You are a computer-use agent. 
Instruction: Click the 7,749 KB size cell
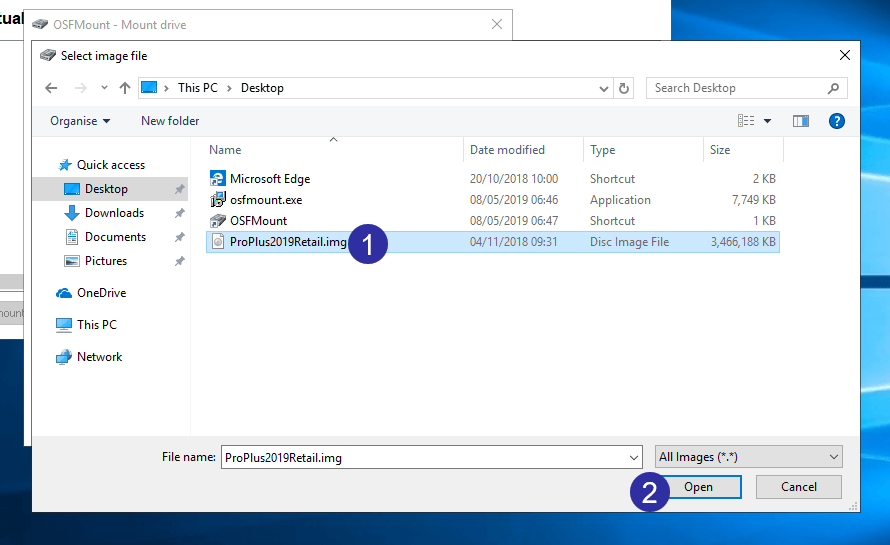tap(753, 200)
